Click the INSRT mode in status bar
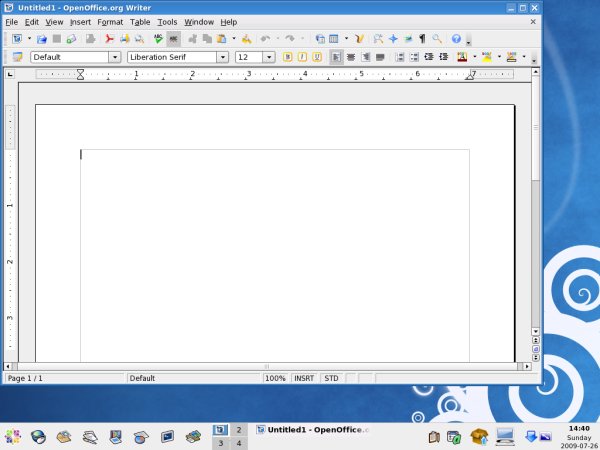This screenshot has width=600, height=450. [x=304, y=378]
